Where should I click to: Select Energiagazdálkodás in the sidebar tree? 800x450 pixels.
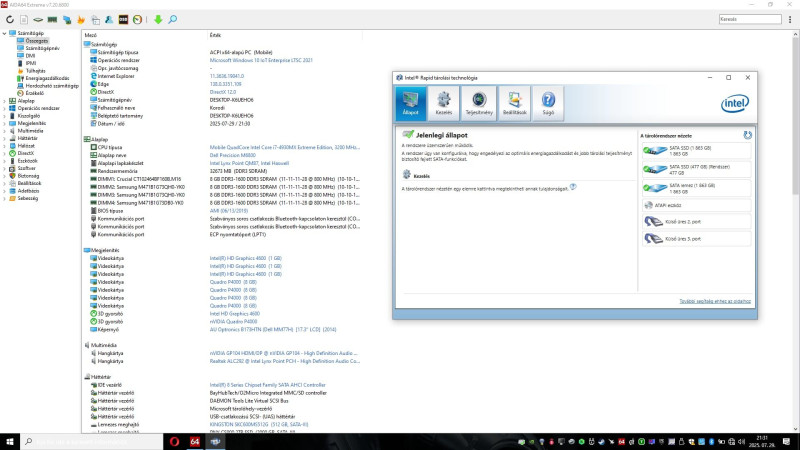point(47,78)
